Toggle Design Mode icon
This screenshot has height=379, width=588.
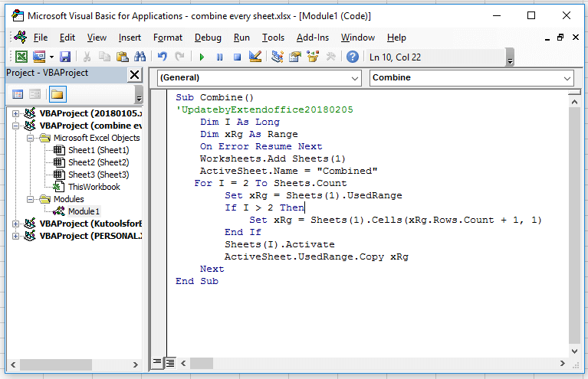pos(255,57)
